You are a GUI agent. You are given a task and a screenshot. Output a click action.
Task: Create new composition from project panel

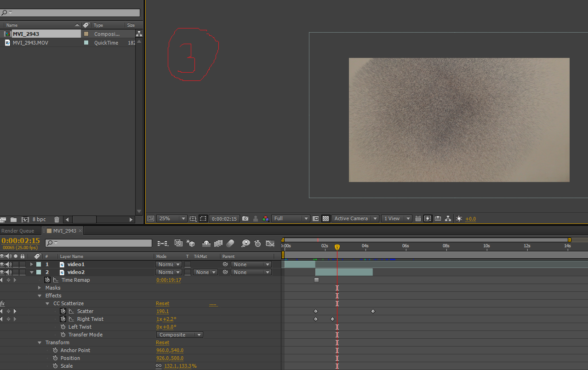point(25,220)
